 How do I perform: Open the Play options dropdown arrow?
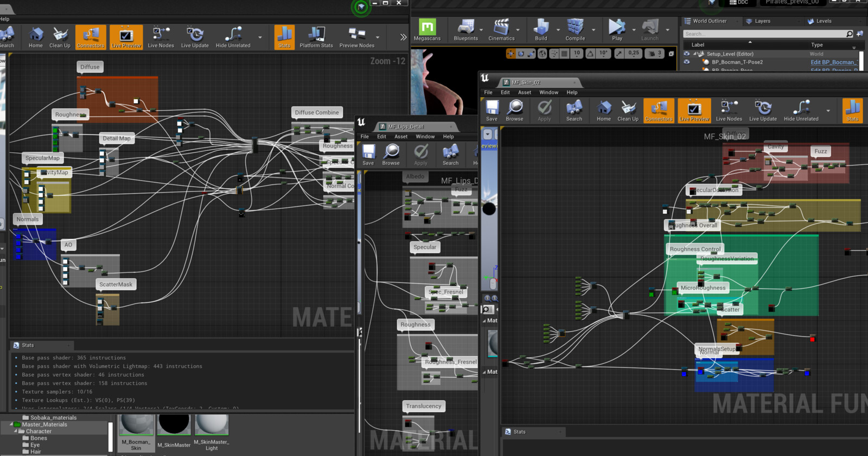(633, 30)
